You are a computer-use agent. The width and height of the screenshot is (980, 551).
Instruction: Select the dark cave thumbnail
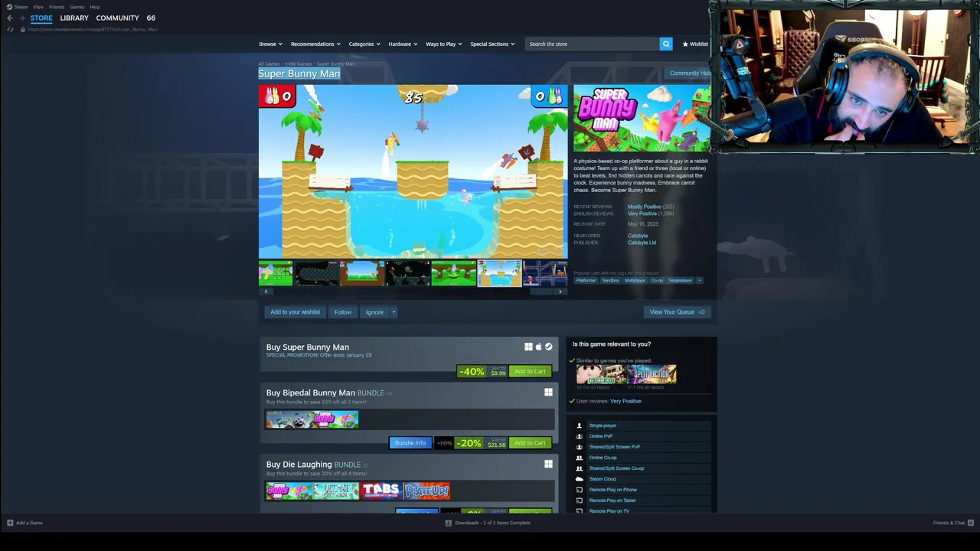(317, 273)
